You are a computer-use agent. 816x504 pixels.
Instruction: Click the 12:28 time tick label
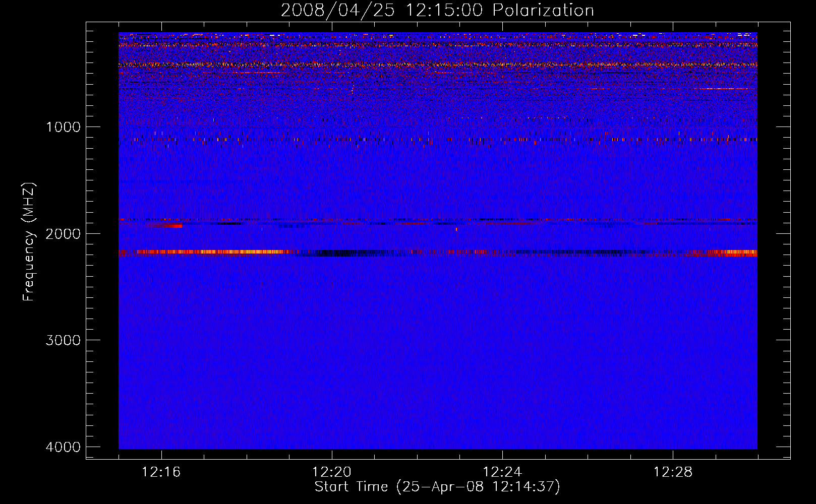tap(673, 472)
